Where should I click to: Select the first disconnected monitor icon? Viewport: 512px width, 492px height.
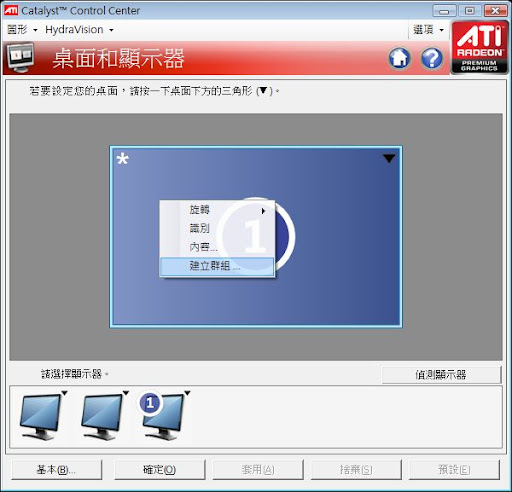click(x=41, y=416)
